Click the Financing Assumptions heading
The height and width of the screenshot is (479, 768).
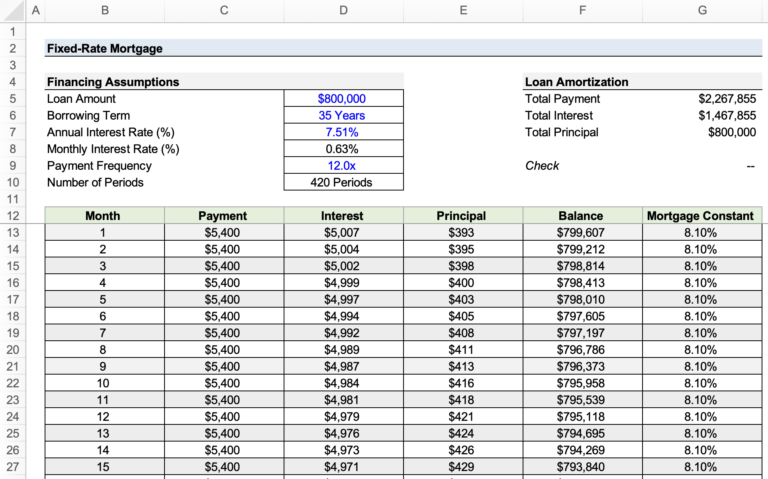click(x=113, y=82)
